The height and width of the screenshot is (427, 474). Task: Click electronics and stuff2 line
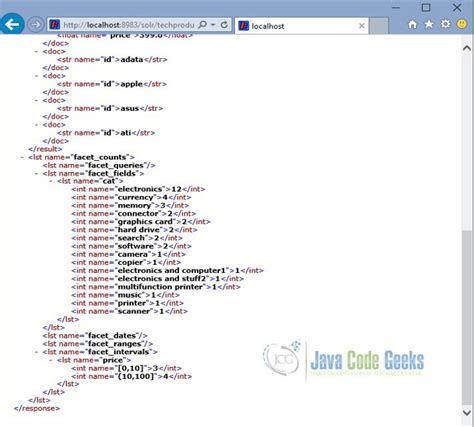tap(158, 279)
